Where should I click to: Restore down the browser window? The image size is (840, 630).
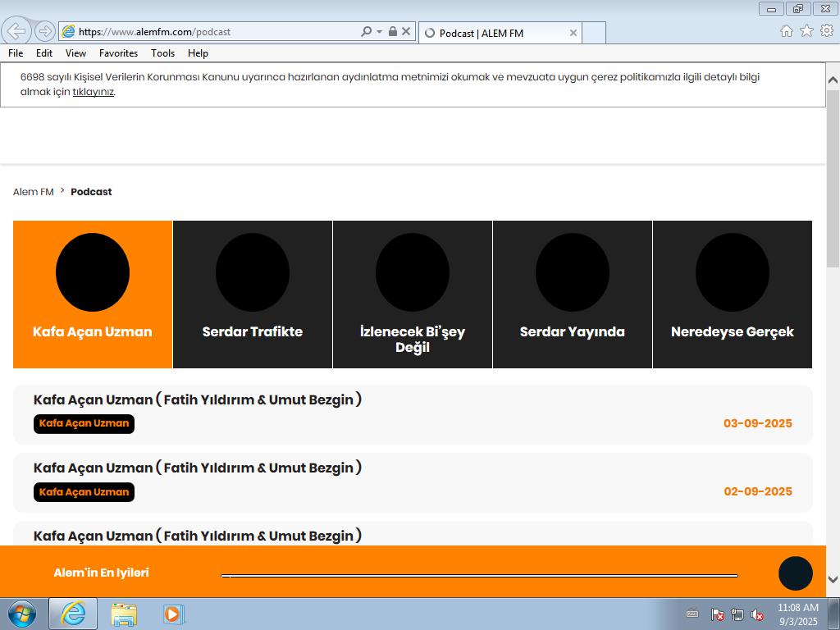click(798, 8)
